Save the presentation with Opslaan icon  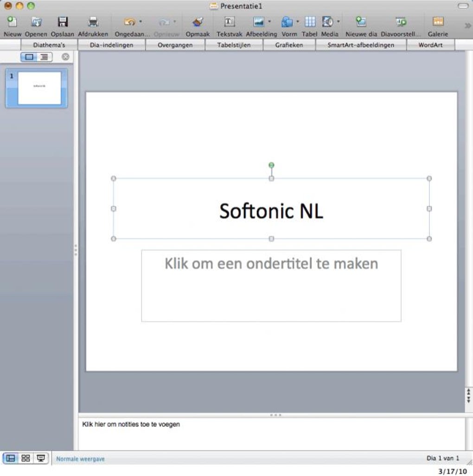(63, 22)
